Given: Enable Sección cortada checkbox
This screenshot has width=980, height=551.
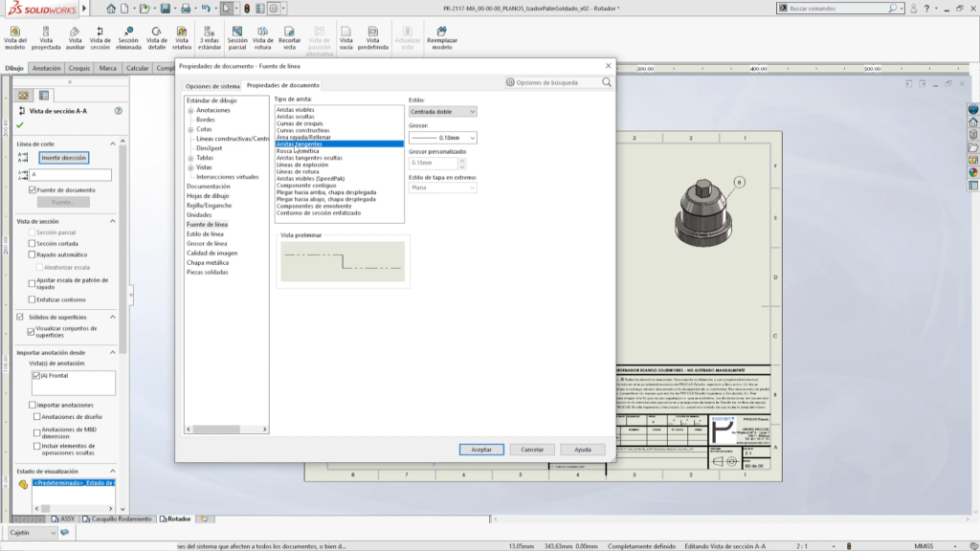Looking at the screenshot, I should tap(32, 244).
